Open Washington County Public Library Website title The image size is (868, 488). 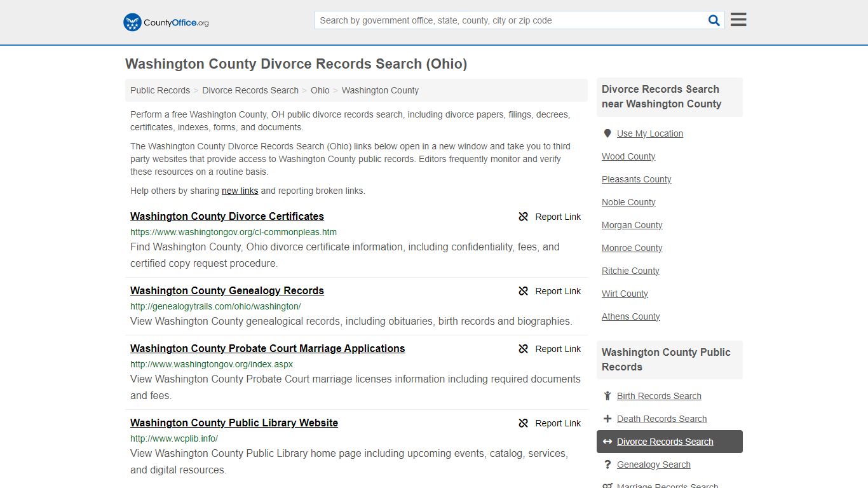coord(234,423)
